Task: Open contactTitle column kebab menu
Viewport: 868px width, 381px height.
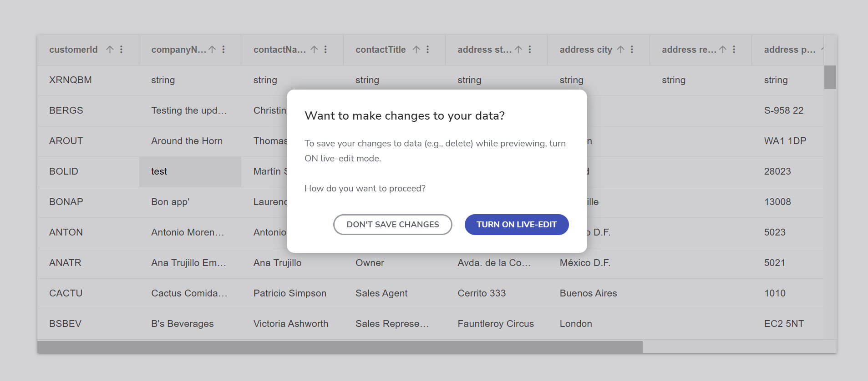Action: click(x=428, y=50)
